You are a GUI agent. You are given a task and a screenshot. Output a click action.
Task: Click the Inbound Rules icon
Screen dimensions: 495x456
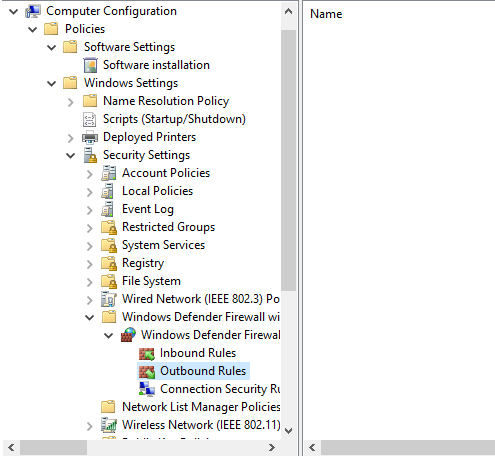click(x=147, y=353)
